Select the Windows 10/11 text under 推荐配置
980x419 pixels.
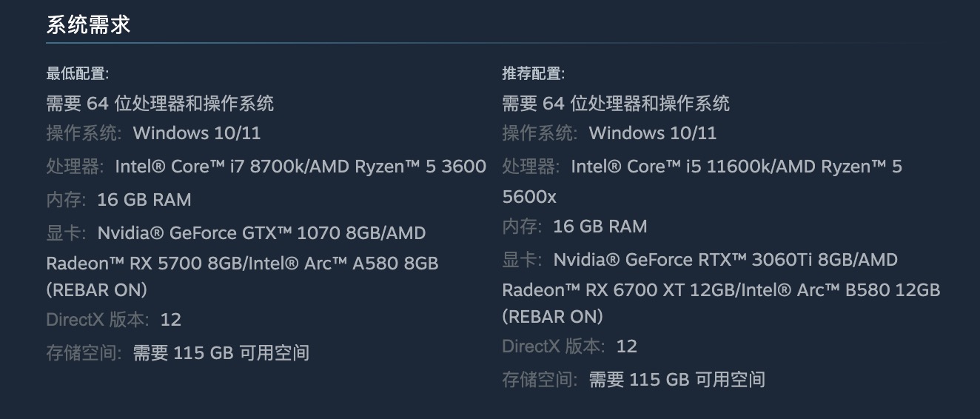[x=652, y=133]
